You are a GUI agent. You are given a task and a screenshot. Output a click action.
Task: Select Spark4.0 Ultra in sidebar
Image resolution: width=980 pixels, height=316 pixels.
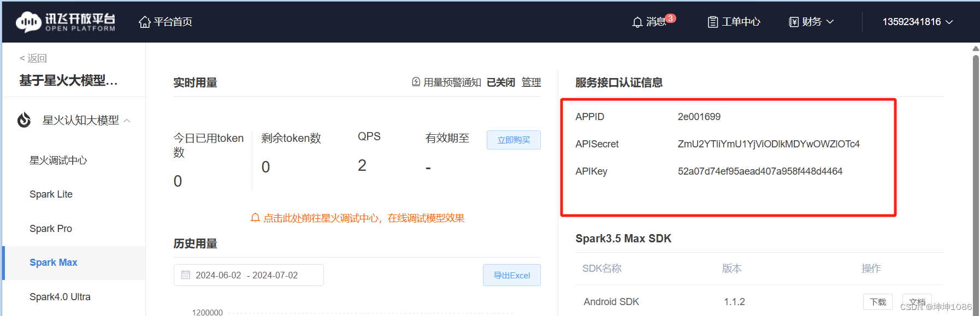pyautogui.click(x=60, y=297)
